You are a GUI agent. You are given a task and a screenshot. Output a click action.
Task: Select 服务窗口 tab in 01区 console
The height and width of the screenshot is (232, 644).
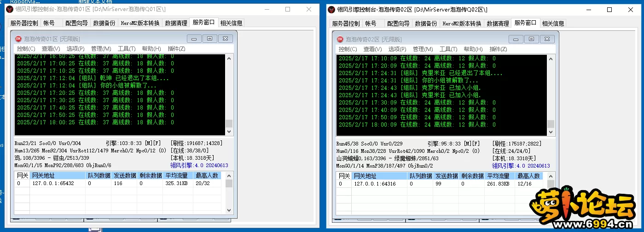(203, 23)
